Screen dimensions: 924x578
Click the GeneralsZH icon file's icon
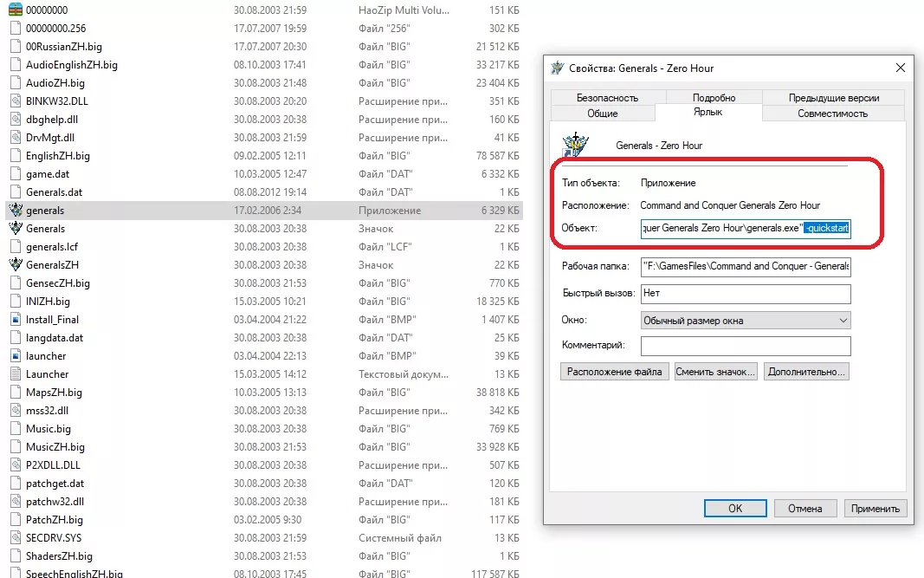point(16,265)
